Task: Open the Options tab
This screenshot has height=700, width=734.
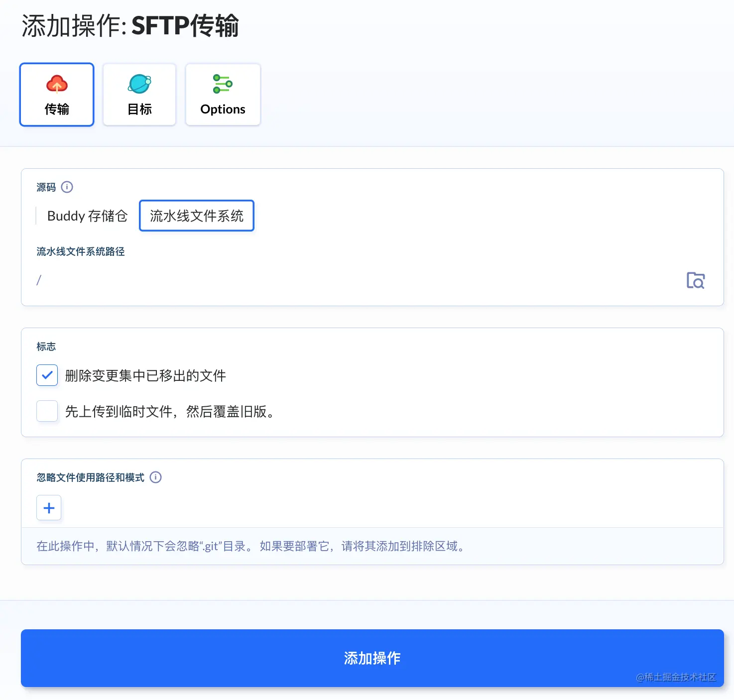Action: click(x=223, y=95)
